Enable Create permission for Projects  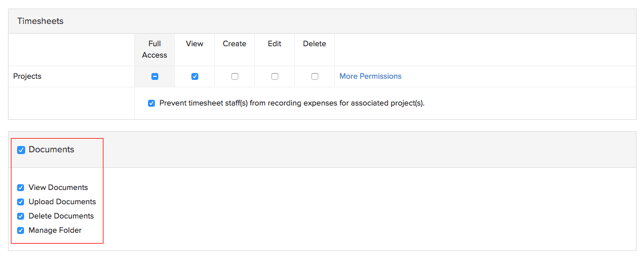[235, 76]
